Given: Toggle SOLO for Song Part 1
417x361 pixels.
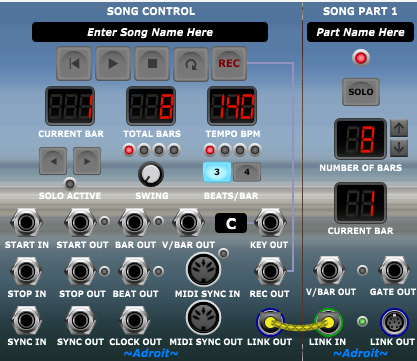Looking at the screenshot, I should pyautogui.click(x=361, y=92).
